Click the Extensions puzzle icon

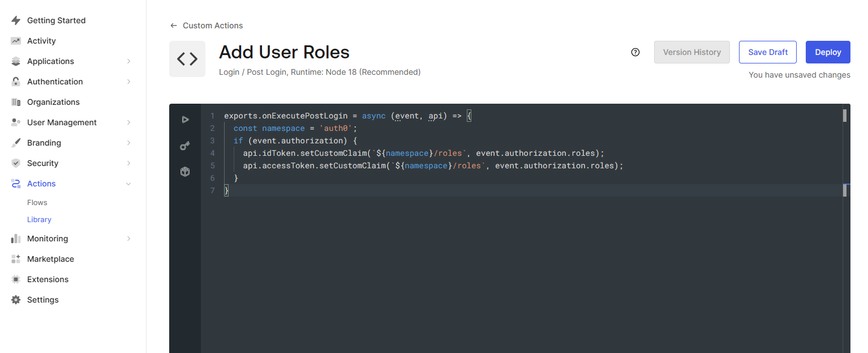click(16, 279)
